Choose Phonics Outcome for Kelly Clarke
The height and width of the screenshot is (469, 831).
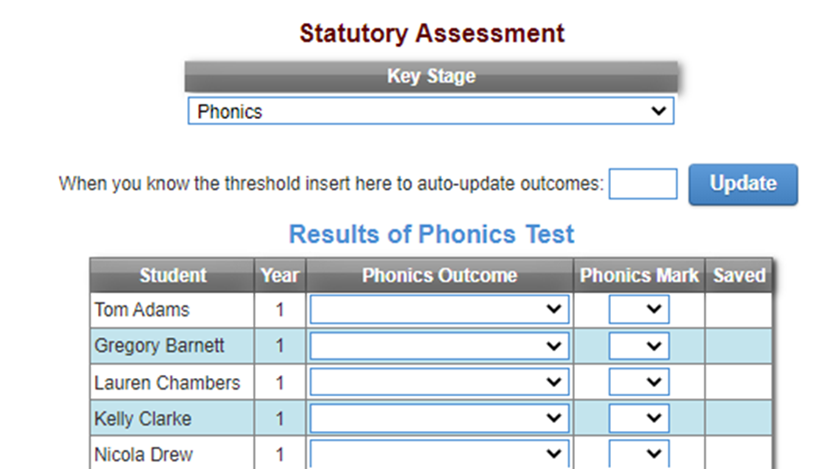pyautogui.click(x=439, y=418)
